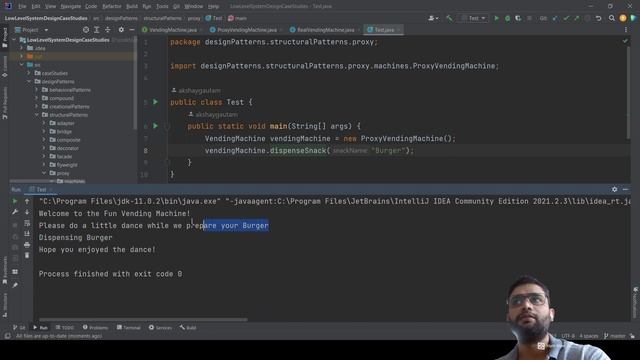Screen dimensions: 640x360
Task: Commit changes with the green checkmark icon
Action: pos(566,18)
